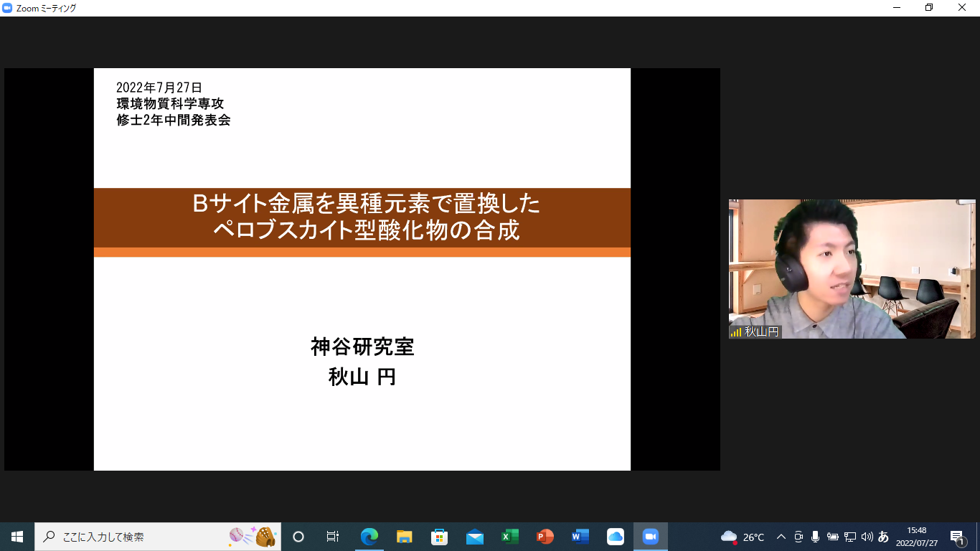This screenshot has height=551, width=980.
Task: Click slide text 環境物質科学専攻
Action: [170, 103]
